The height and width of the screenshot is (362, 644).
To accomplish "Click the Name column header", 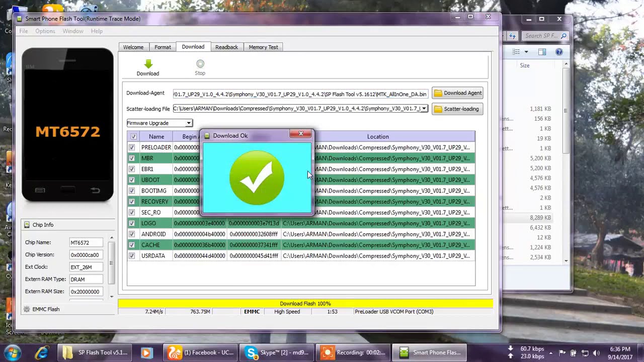I will pos(156,136).
